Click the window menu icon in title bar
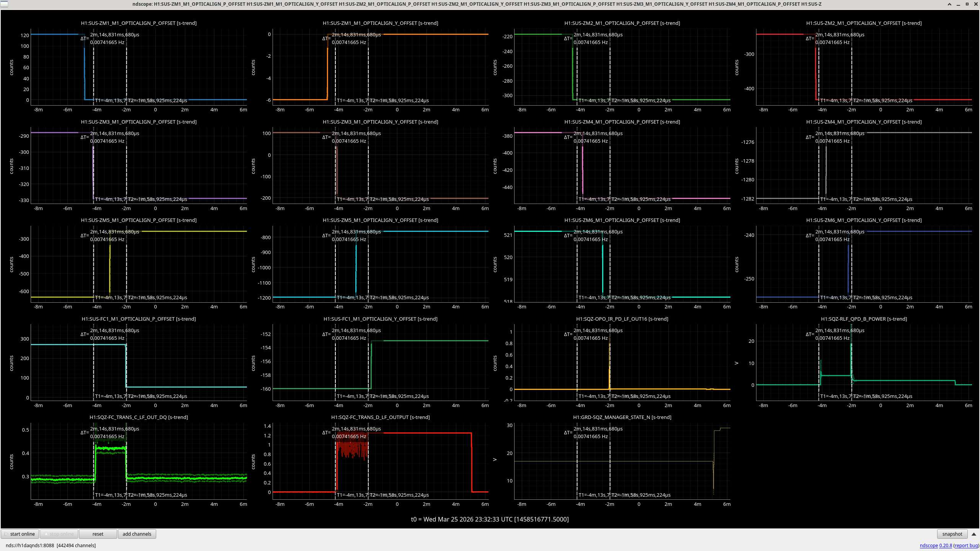The image size is (980, 551). [4, 4]
